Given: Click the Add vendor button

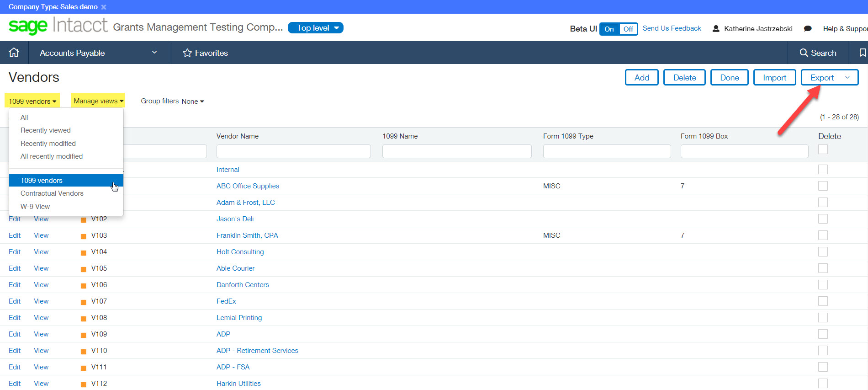Looking at the screenshot, I should 641,78.
